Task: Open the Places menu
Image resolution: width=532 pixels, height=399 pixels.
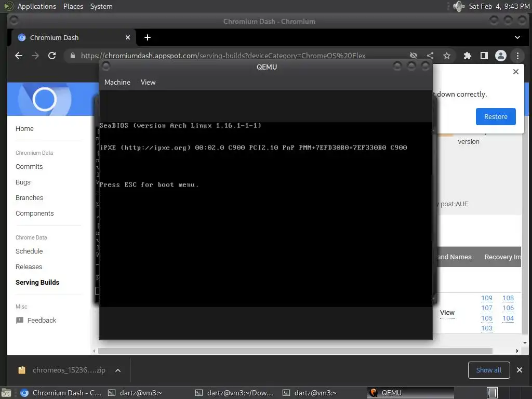Action: coord(73,6)
